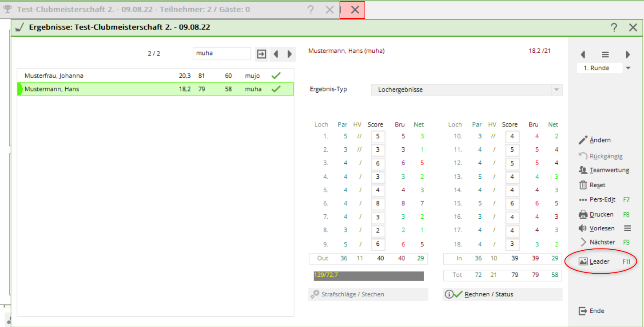
Task: Click the Ändern pencil icon
Action: tap(583, 140)
